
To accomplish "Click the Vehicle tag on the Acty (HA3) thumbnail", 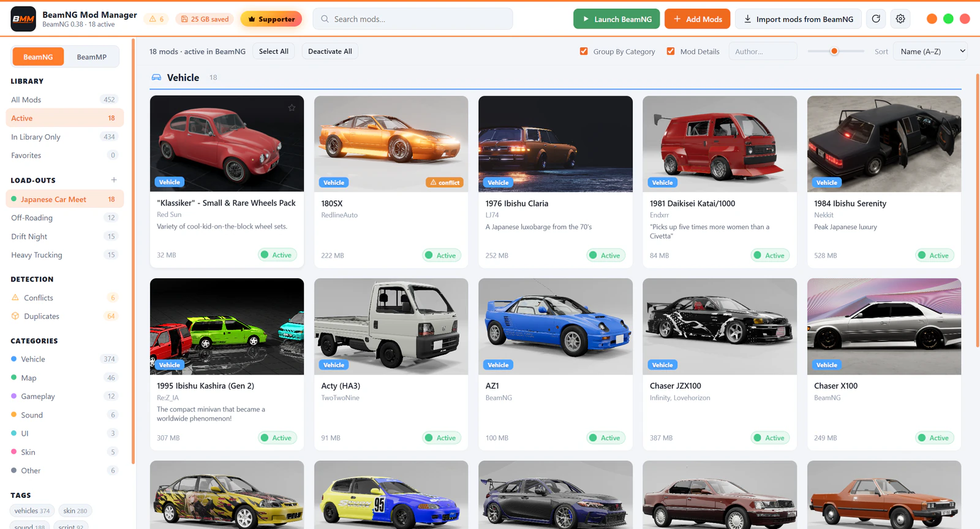I will (334, 365).
